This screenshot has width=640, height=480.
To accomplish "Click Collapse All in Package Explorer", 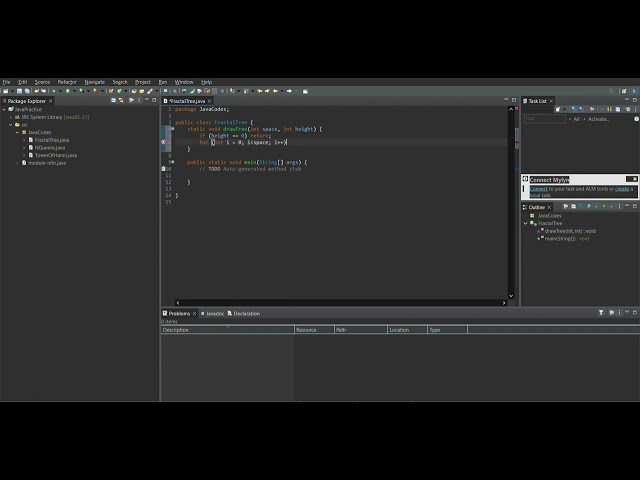I will (x=113, y=100).
